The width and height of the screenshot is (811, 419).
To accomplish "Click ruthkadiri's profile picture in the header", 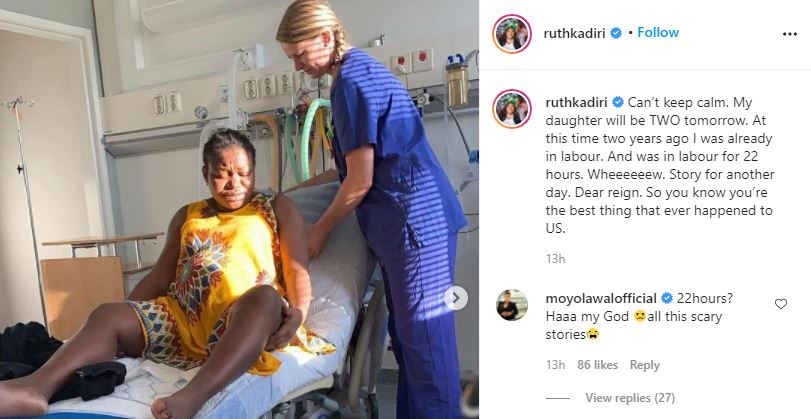I will tap(512, 34).
